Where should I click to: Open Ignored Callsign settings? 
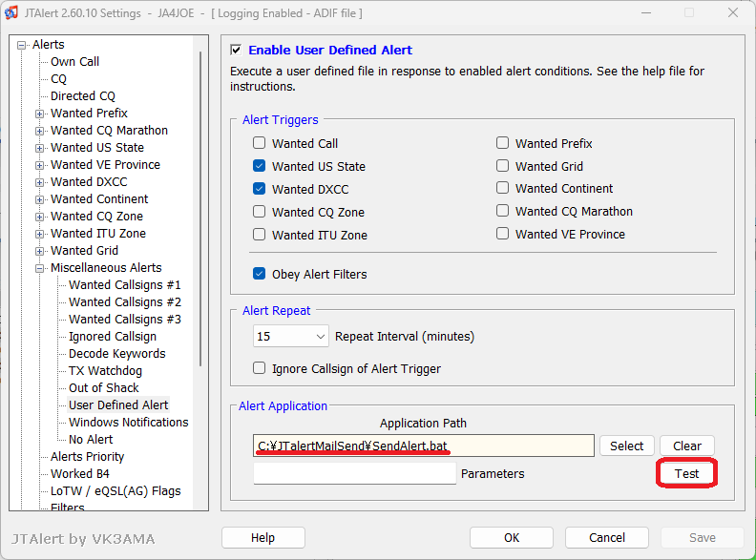click(x=113, y=337)
